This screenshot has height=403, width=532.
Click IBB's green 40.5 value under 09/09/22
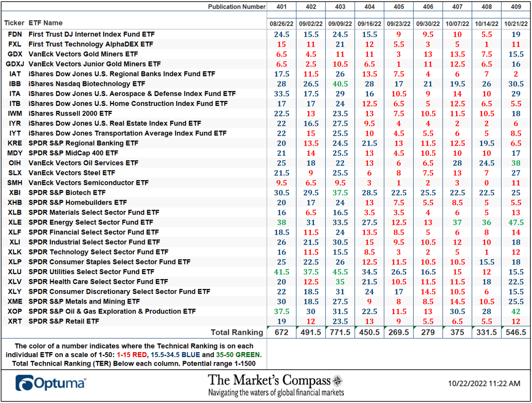tap(340, 84)
